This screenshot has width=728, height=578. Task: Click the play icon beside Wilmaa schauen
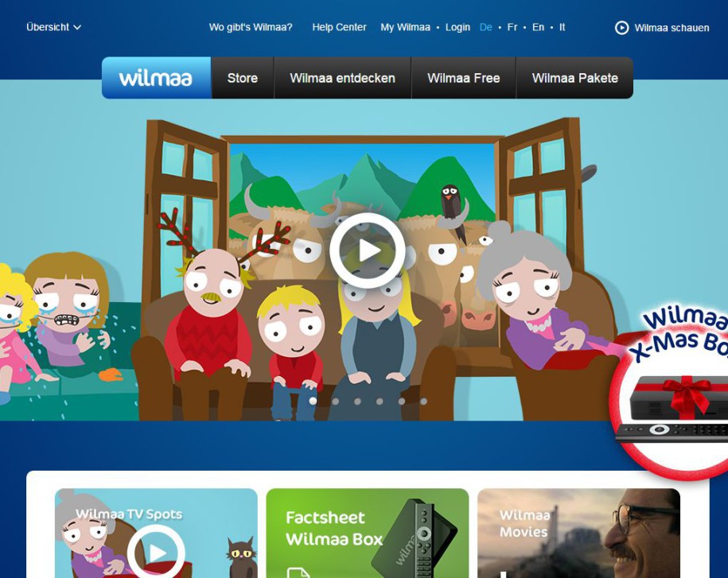tap(621, 28)
